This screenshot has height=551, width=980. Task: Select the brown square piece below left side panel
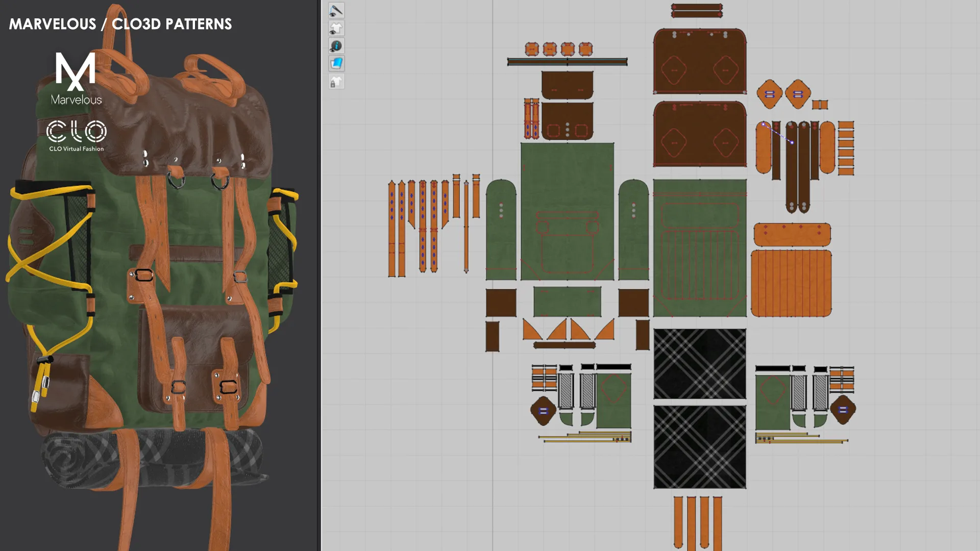coord(501,303)
